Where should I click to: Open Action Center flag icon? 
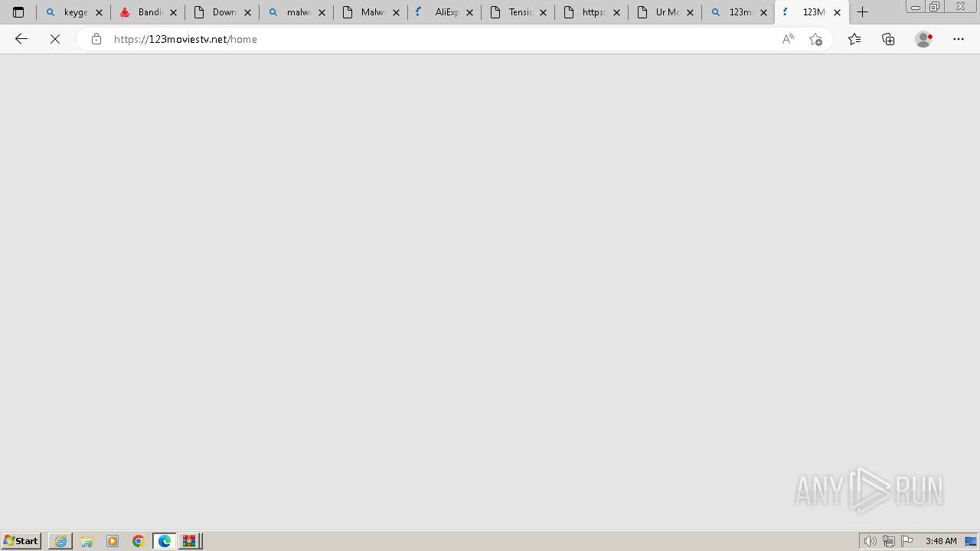coord(907,541)
